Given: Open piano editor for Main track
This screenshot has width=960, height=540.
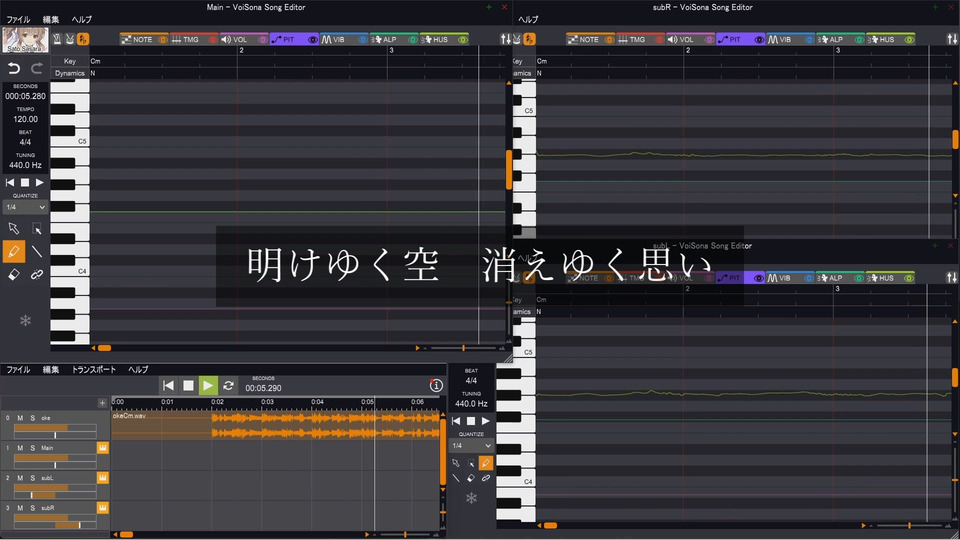Looking at the screenshot, I should click(x=103, y=448).
